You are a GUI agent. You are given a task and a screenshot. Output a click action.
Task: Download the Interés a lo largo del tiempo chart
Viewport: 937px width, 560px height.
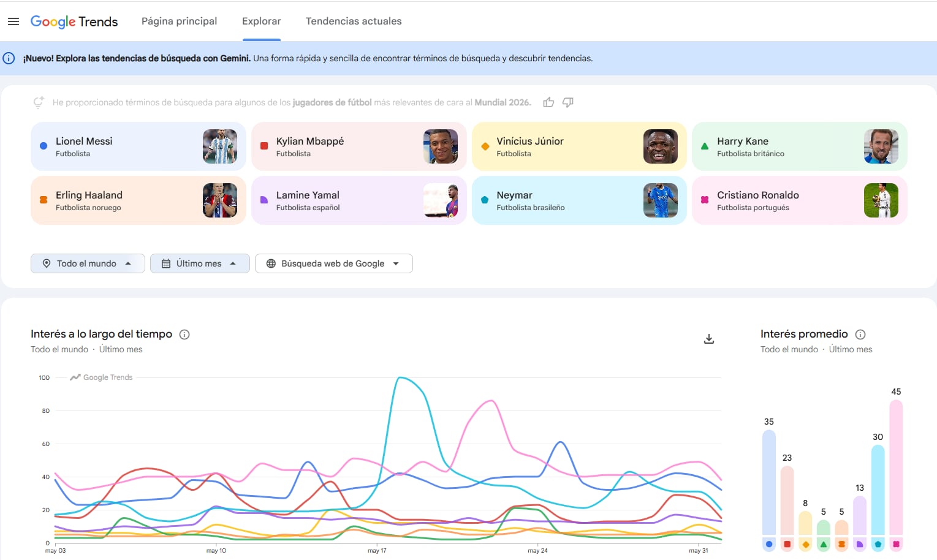point(709,339)
